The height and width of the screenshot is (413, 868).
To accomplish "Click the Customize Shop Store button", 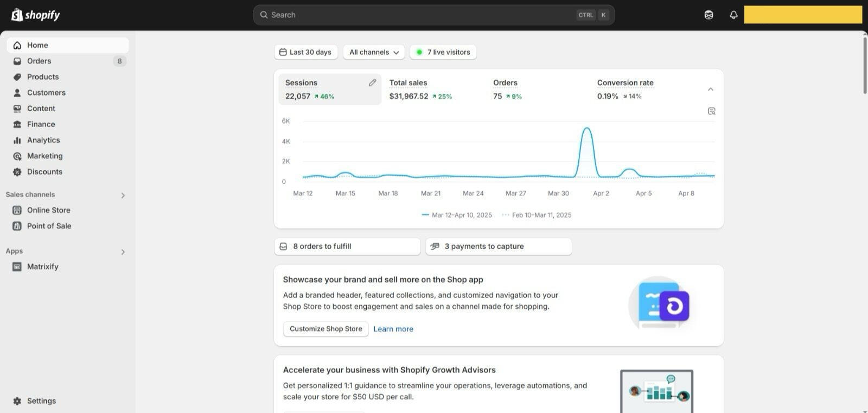I will (x=325, y=329).
